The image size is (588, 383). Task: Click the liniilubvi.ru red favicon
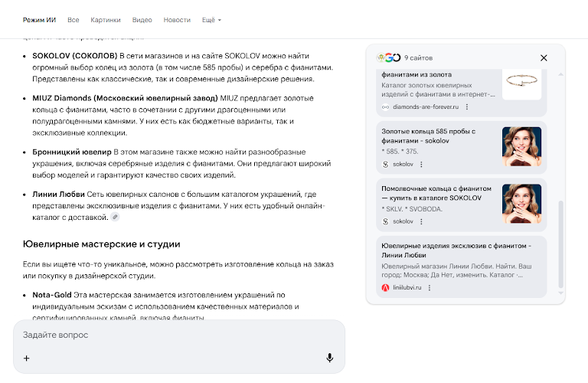click(385, 287)
